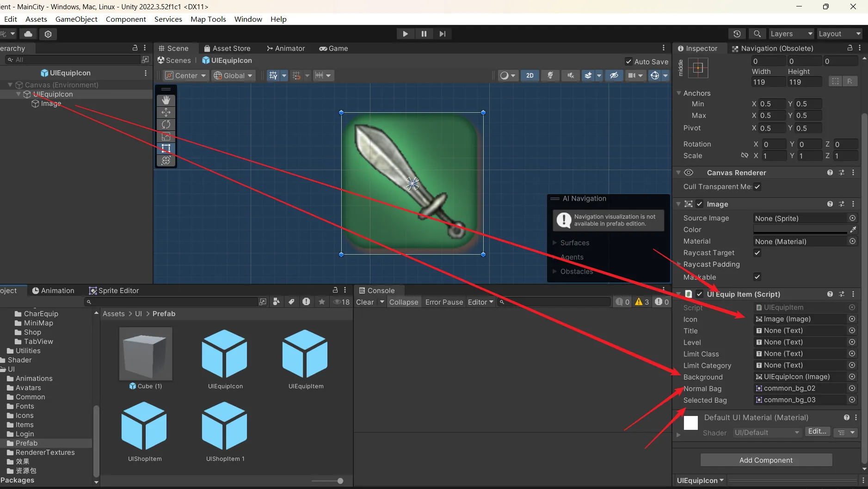This screenshot has width=868, height=489.
Task: Clear the Console log
Action: pyautogui.click(x=364, y=302)
